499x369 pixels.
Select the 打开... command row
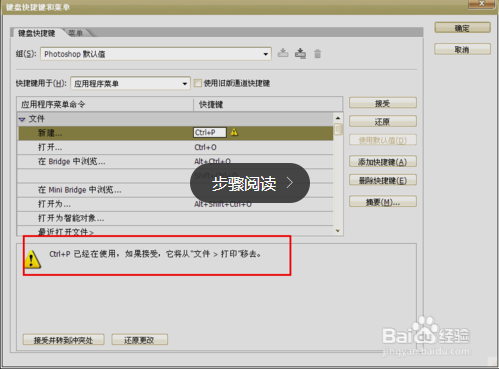click(x=175, y=147)
